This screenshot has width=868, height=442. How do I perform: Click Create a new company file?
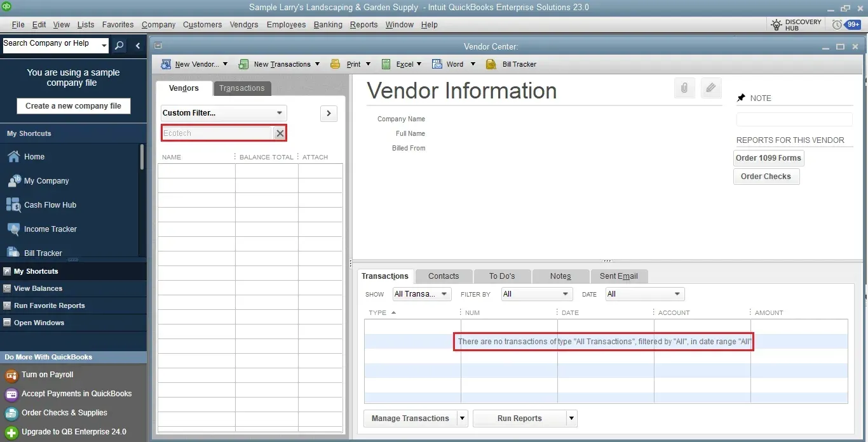tap(73, 106)
